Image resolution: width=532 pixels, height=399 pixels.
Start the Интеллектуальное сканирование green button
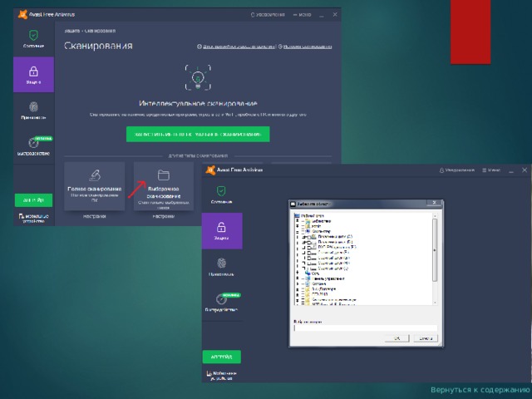[198, 135]
